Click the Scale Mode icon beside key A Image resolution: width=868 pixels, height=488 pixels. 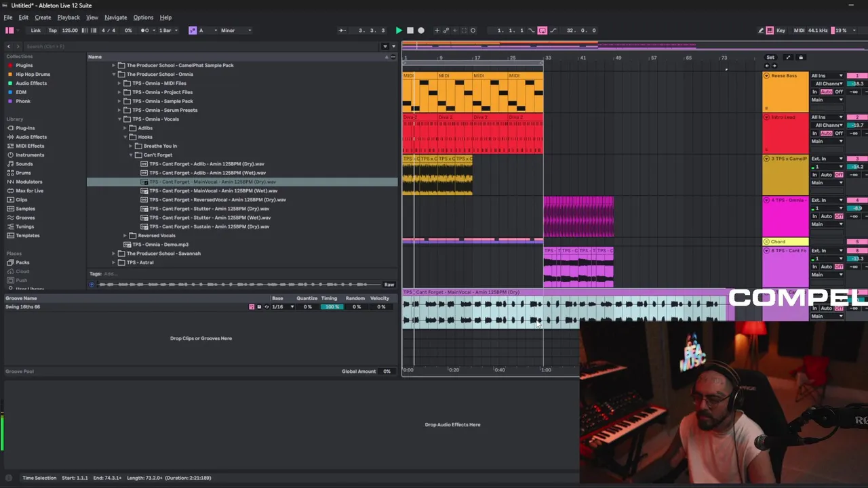[x=193, y=30]
